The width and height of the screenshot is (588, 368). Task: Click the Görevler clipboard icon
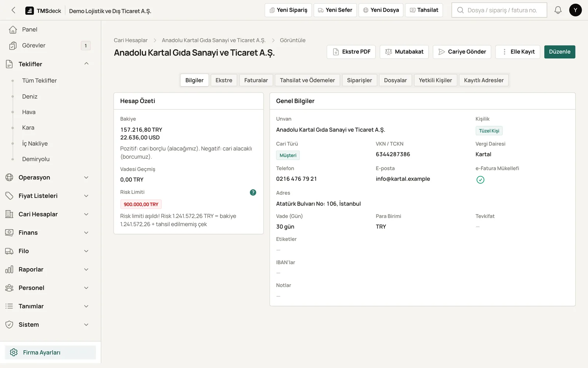(x=13, y=46)
